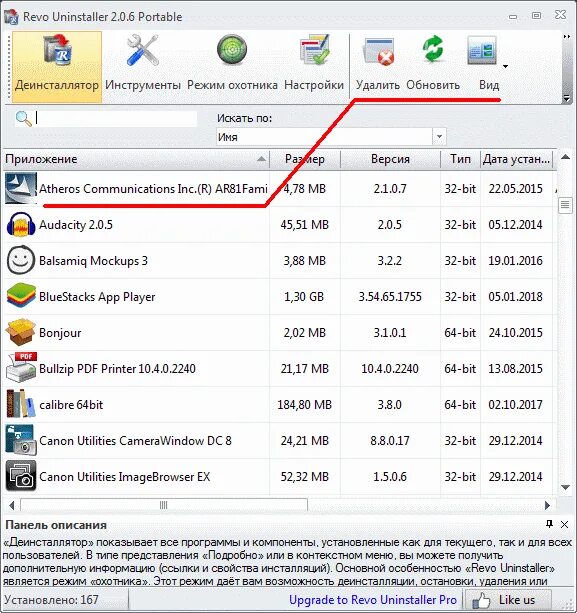
Task: Click the horizontal scrollbar left arrow
Action: 12,505
